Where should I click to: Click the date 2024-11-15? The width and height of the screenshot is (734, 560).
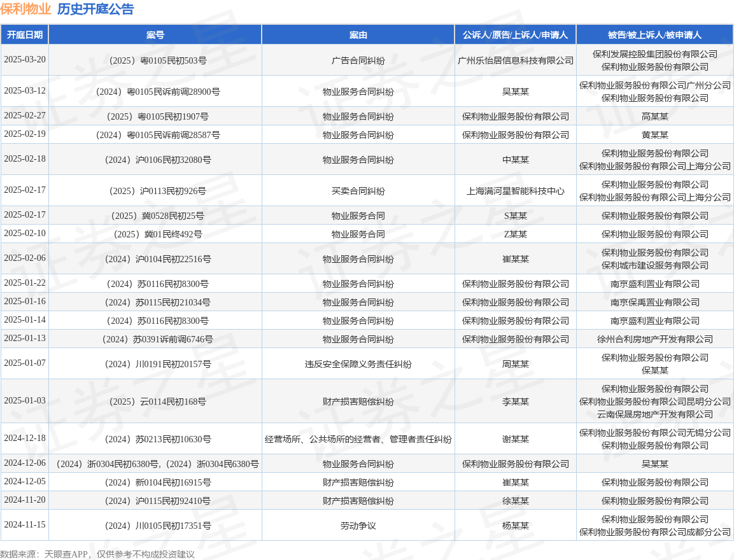25,524
